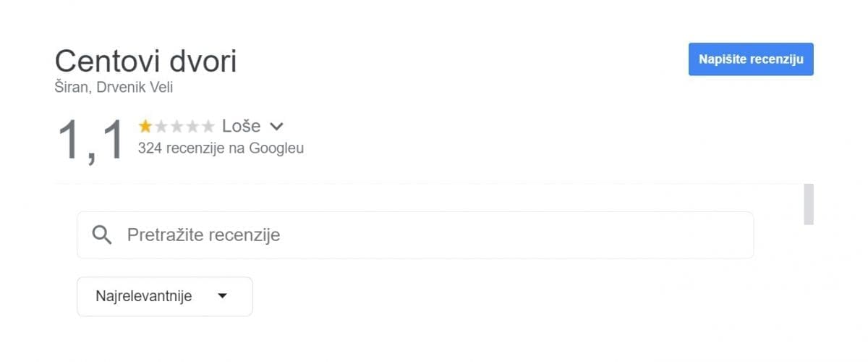The image size is (868, 362).
Task: Expand the chevron next to Loše
Action: [276, 127]
